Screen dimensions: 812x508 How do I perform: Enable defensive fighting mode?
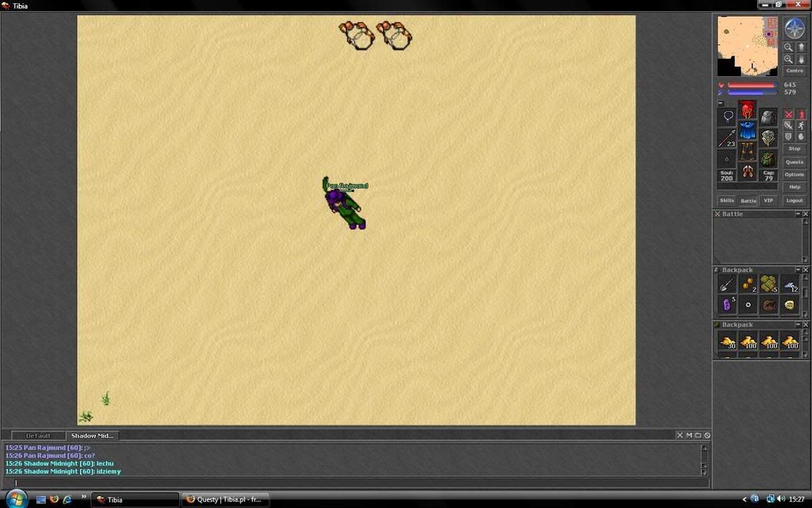[x=788, y=137]
